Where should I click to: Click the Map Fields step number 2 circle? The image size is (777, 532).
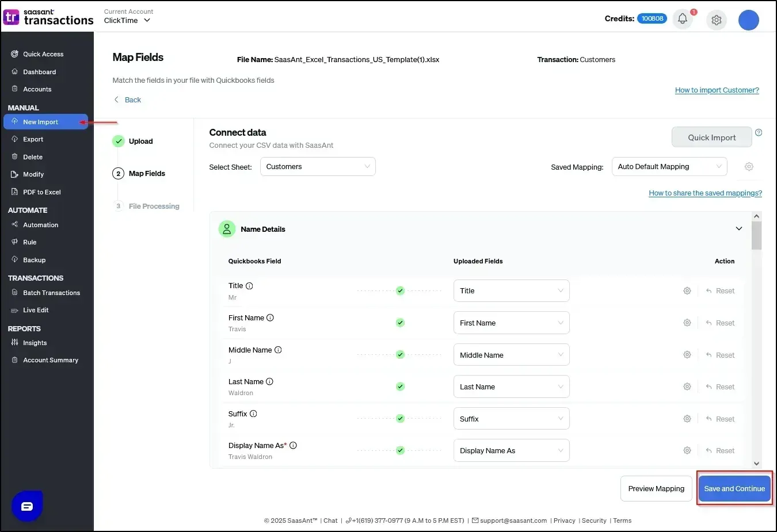119,174
